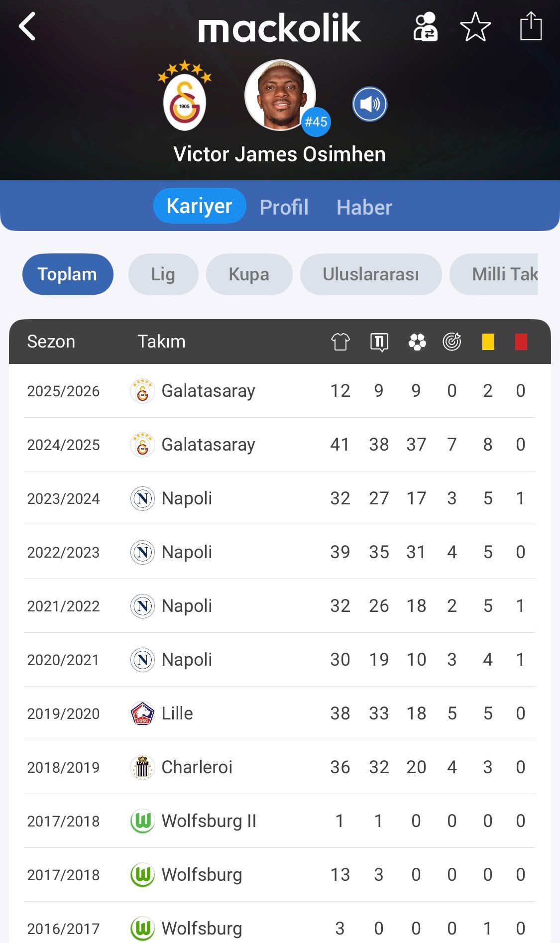Switch to the Profil tab
The image size is (560, 943).
coord(284,207)
